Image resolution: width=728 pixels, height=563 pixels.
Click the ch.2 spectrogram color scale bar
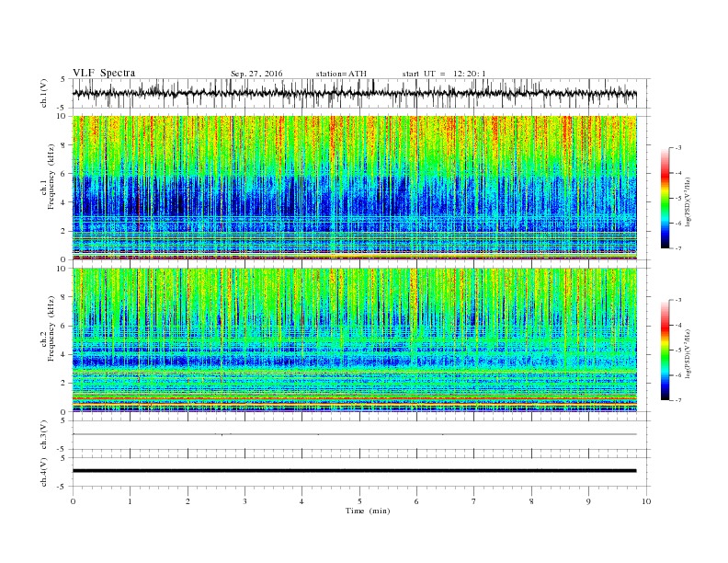click(x=665, y=350)
